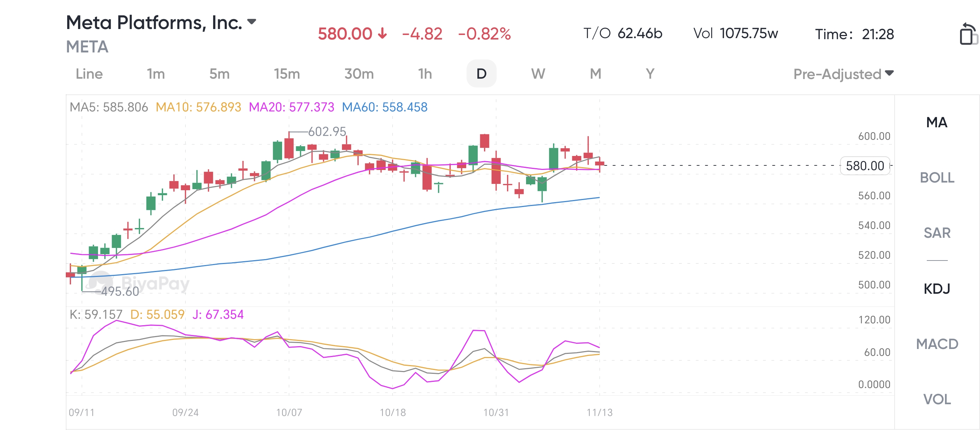Click the 602.95 high price marker
The image size is (980, 442).
(x=327, y=131)
